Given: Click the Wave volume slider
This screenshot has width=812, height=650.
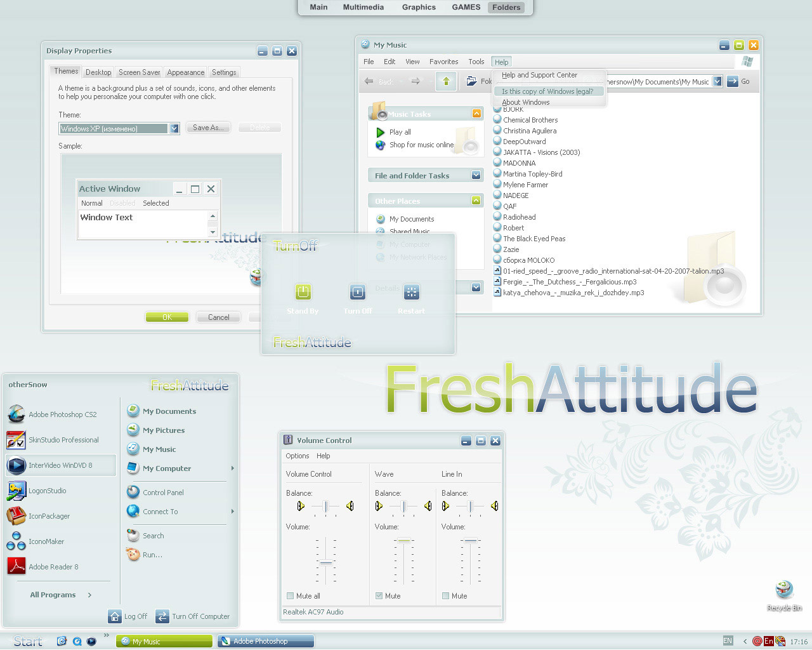Looking at the screenshot, I should click(x=404, y=540).
